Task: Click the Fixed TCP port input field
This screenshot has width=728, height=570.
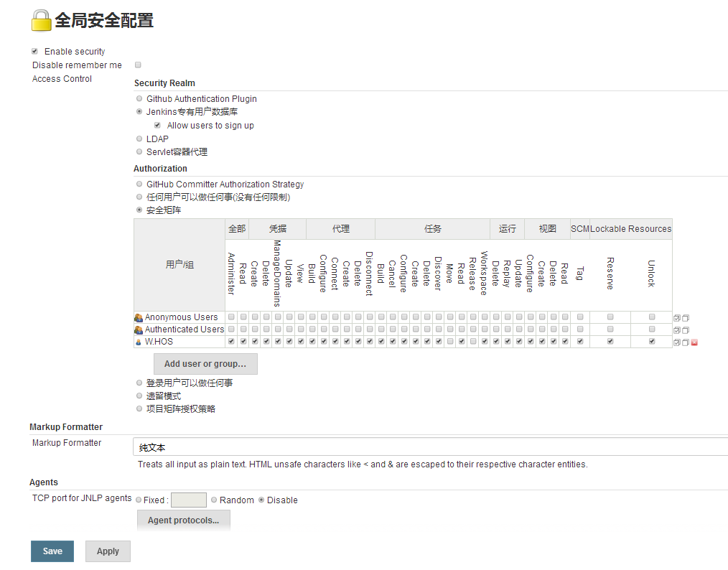Action: [x=188, y=500]
